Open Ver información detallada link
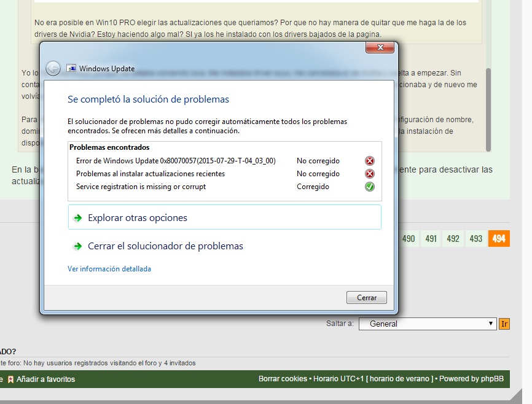The image size is (532, 404). (x=109, y=269)
